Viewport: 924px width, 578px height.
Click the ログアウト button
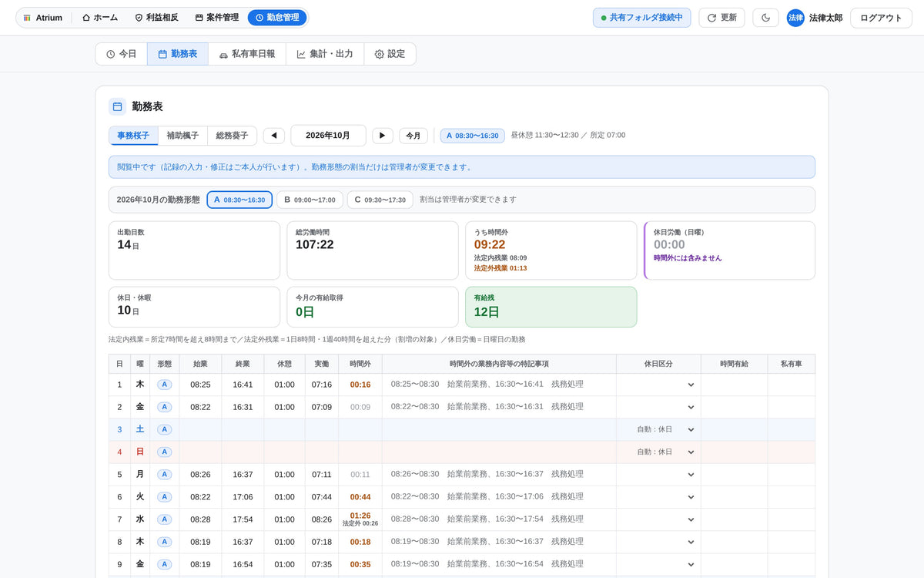(x=881, y=18)
